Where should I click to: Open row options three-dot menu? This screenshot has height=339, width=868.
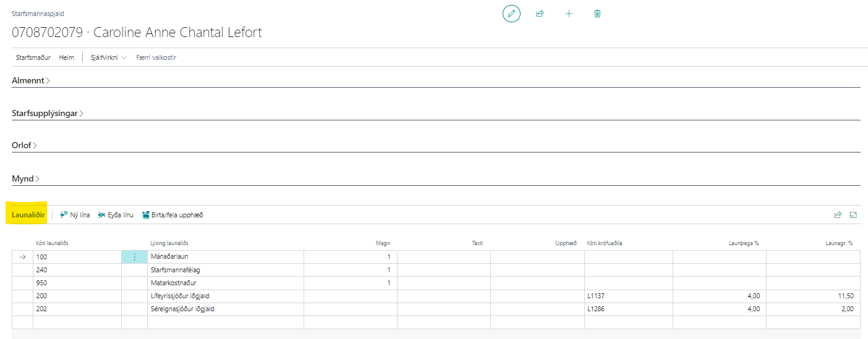(134, 257)
